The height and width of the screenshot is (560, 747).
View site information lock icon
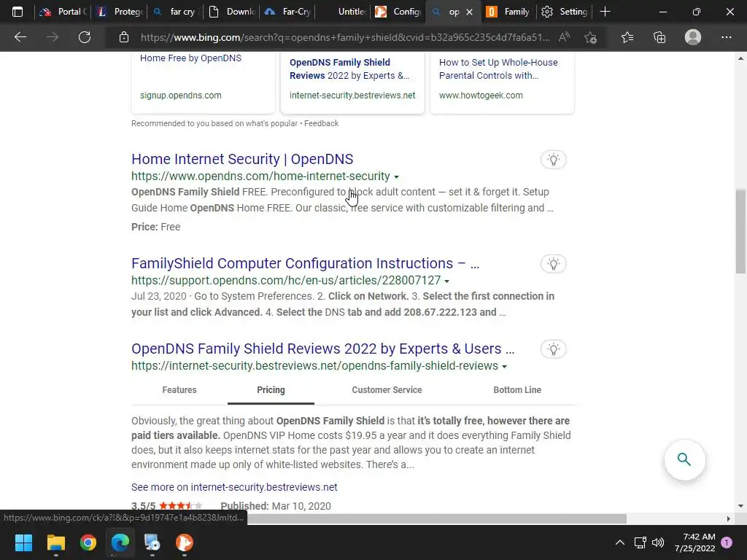click(124, 37)
